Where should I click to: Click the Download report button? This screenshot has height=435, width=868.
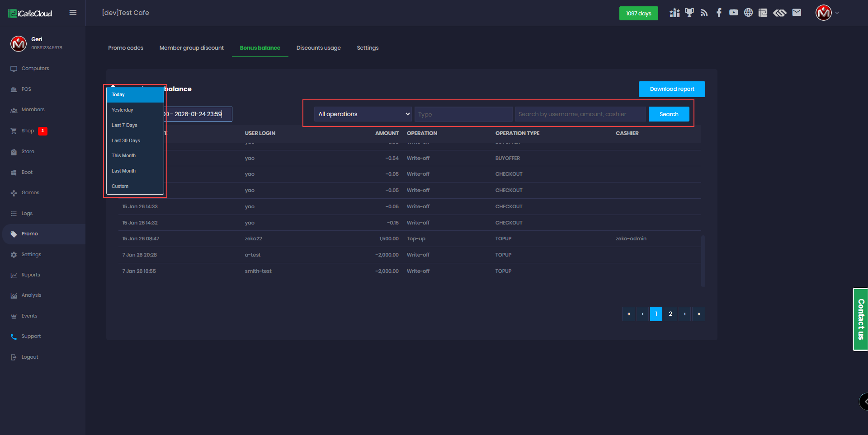point(671,89)
